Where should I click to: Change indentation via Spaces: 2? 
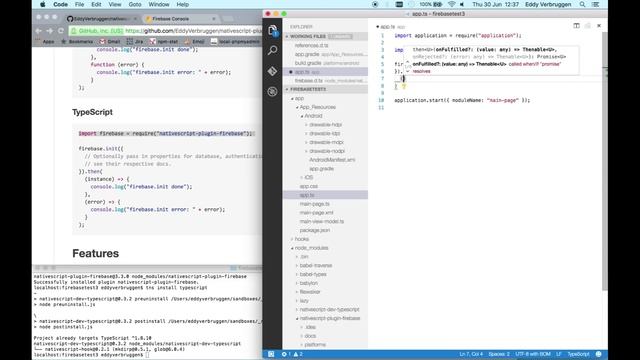pos(499,354)
